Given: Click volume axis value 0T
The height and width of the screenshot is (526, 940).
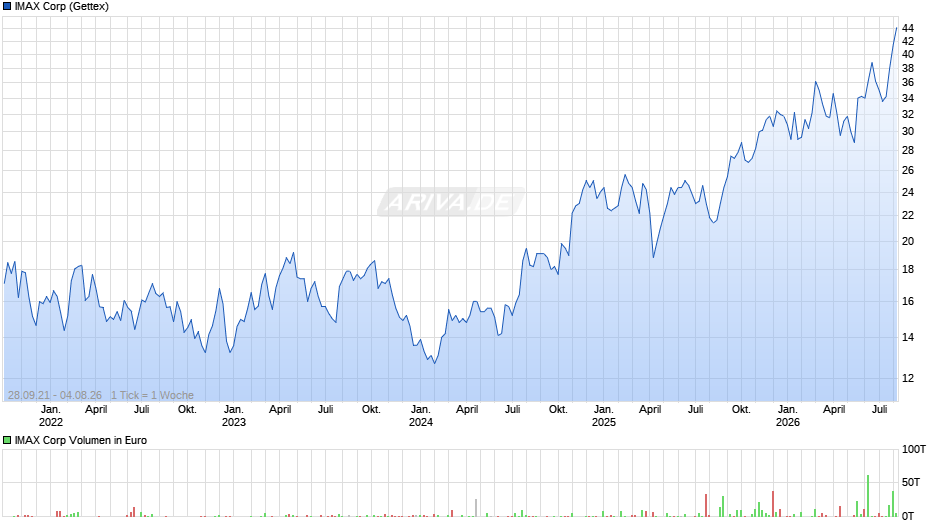Looking at the screenshot, I should 908,516.
